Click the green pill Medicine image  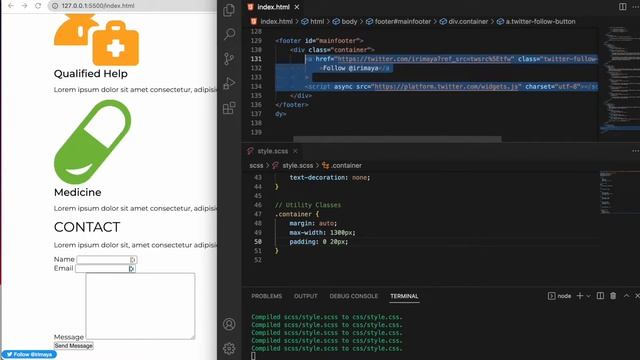93,142
